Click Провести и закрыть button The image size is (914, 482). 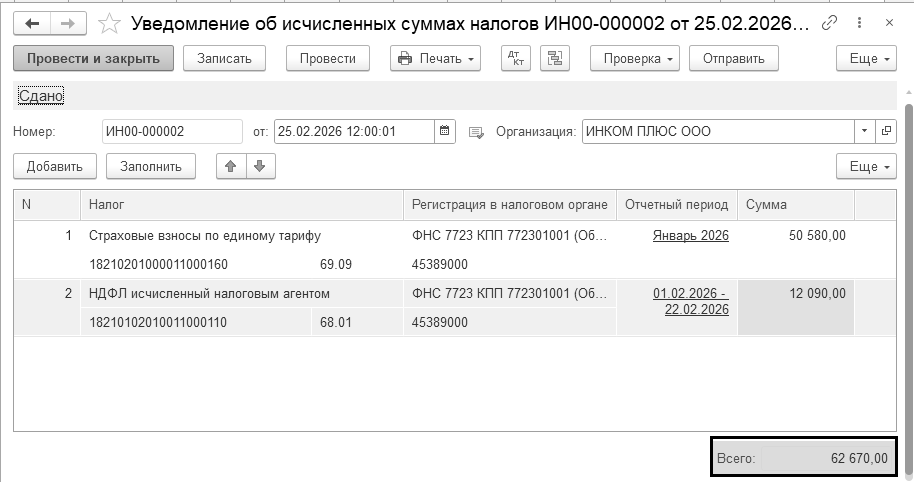pos(94,59)
